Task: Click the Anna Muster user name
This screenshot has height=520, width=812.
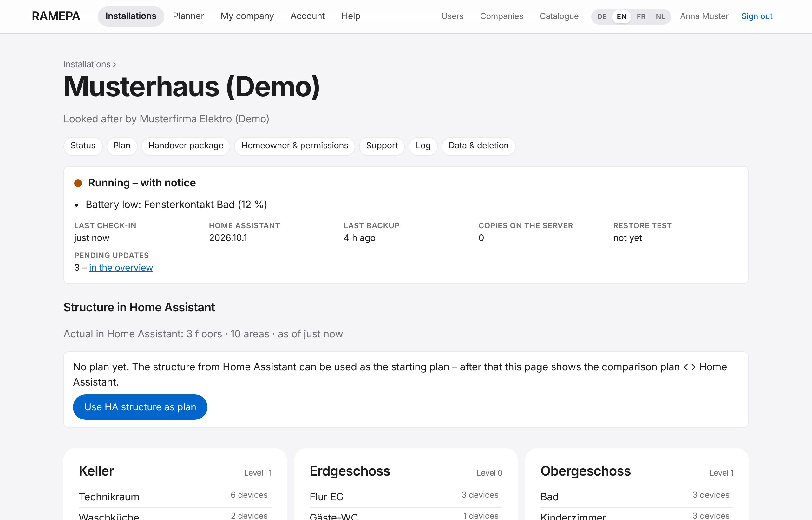Action: (x=704, y=16)
